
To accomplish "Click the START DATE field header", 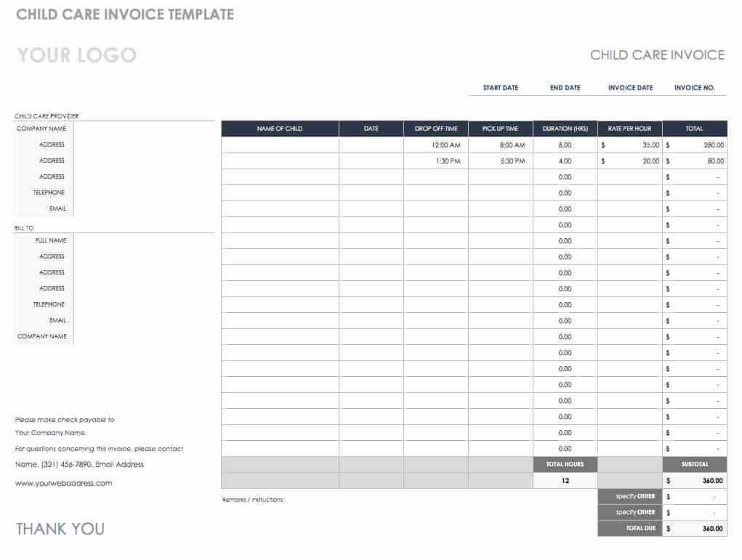I will [500, 88].
